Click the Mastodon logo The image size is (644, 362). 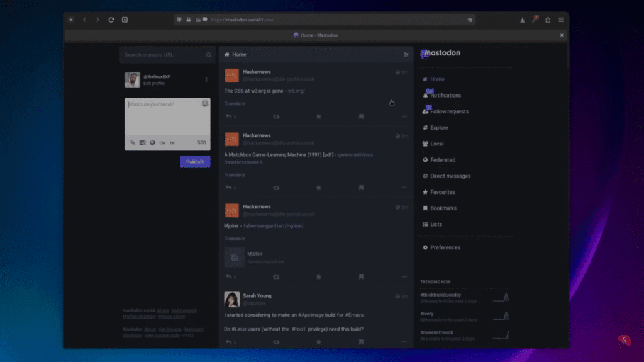[x=440, y=53]
